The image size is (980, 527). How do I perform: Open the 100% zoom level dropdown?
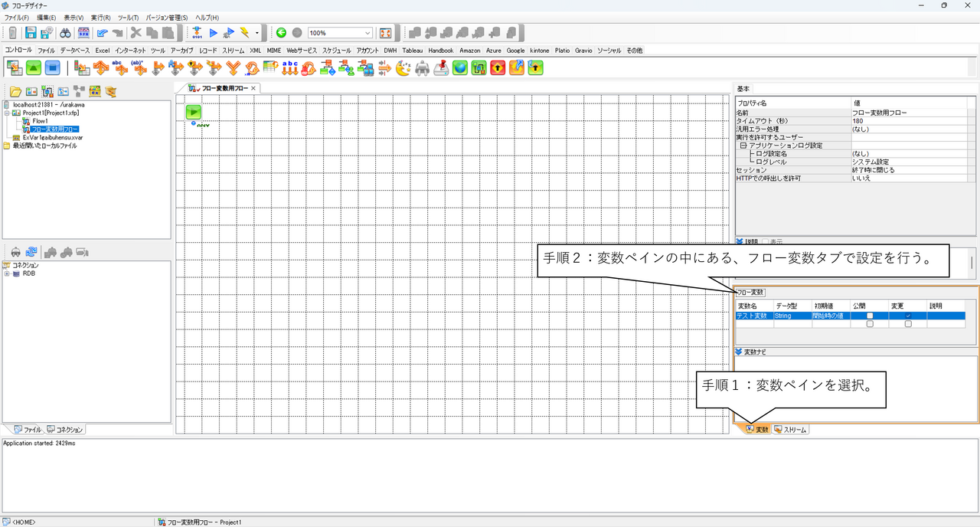pos(368,33)
